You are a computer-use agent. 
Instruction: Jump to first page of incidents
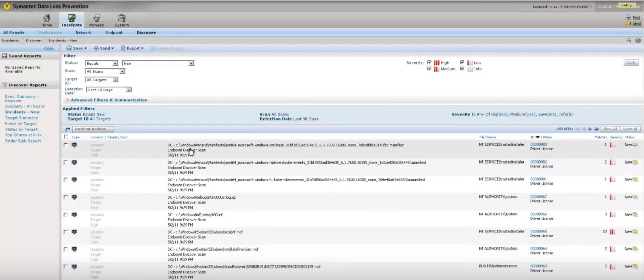point(578,129)
